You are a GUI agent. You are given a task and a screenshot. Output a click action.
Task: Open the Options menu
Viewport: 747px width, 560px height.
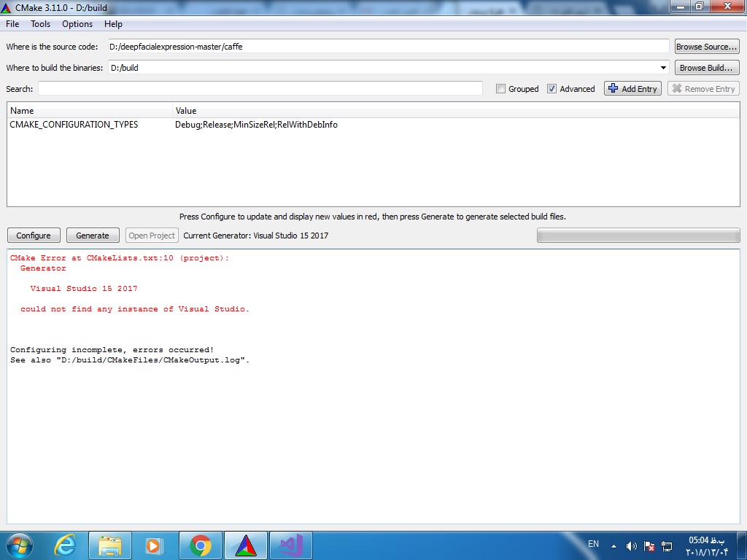click(77, 24)
